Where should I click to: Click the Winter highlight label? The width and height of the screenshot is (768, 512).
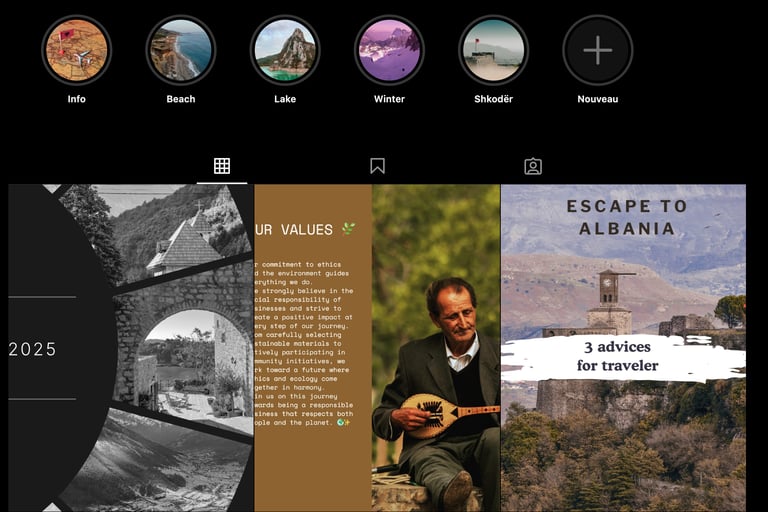(x=389, y=99)
